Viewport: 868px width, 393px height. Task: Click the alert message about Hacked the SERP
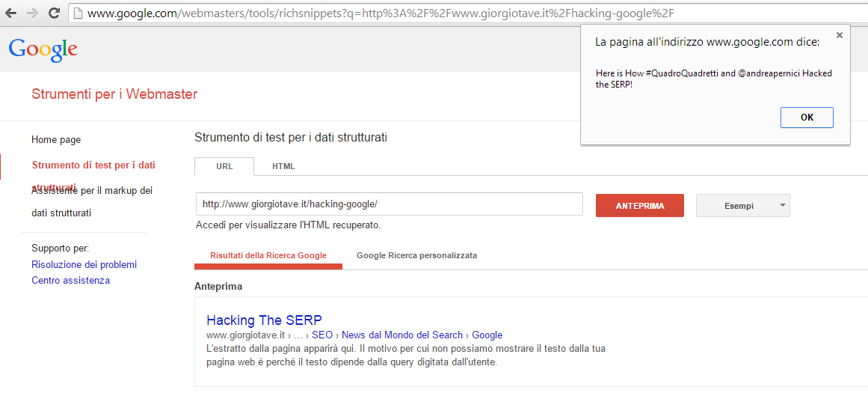point(713,80)
